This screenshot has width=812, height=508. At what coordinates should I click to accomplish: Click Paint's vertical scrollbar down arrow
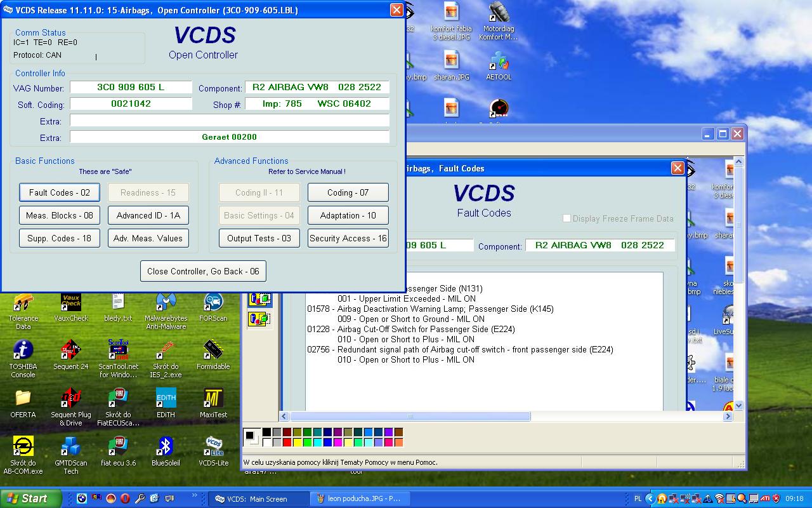point(738,406)
